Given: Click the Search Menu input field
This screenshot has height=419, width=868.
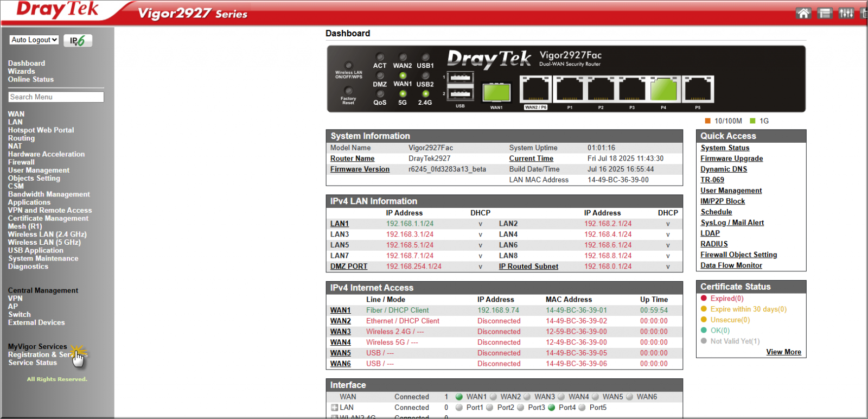Looking at the screenshot, I should pyautogui.click(x=56, y=97).
